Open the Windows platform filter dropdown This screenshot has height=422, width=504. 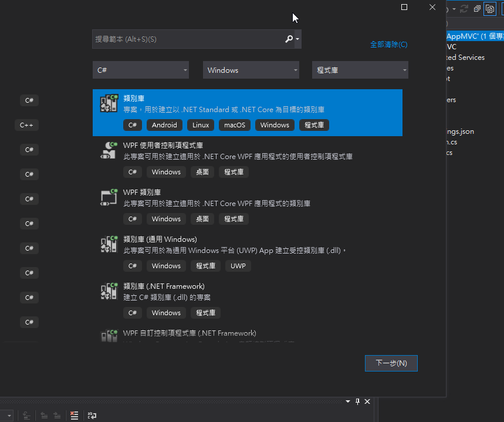pyautogui.click(x=251, y=70)
